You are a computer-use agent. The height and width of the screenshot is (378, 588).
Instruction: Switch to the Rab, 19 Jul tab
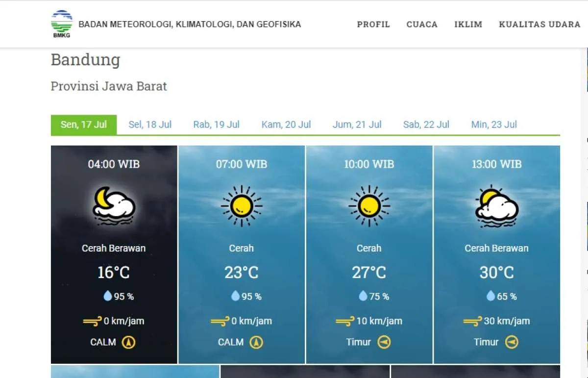click(216, 125)
